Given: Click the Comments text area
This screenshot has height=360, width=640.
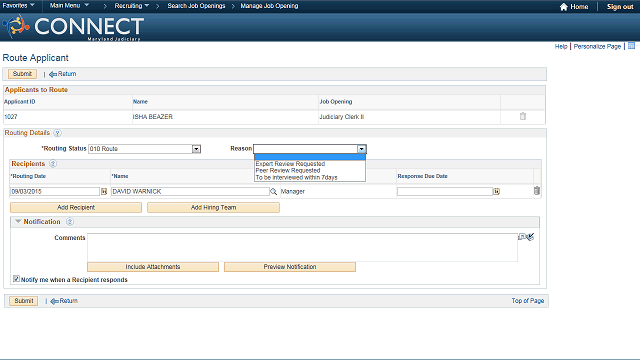Looking at the screenshot, I should 302,247.
